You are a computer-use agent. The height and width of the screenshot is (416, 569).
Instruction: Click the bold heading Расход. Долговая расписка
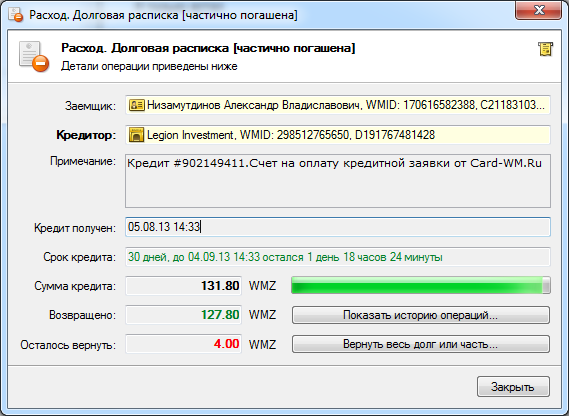coord(208,48)
